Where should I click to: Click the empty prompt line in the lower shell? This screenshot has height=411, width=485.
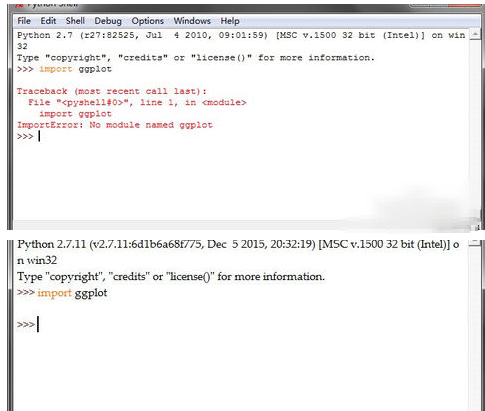[28, 324]
